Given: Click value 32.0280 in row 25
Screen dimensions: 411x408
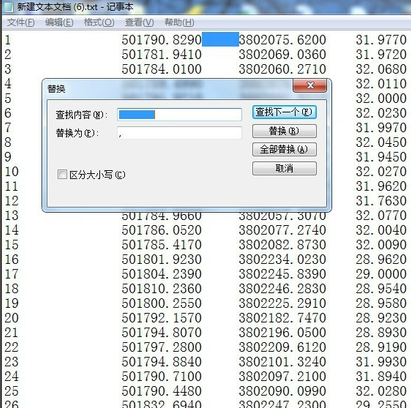Looking at the screenshot, I should click(381, 391).
